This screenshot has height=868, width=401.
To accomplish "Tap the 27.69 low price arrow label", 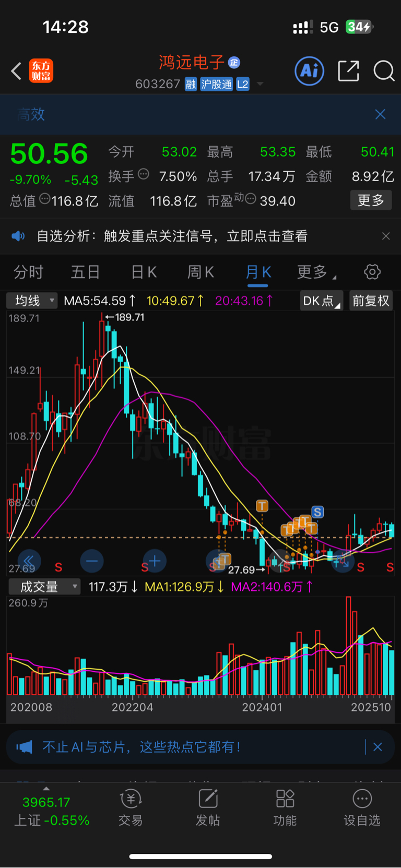I will pos(246,570).
